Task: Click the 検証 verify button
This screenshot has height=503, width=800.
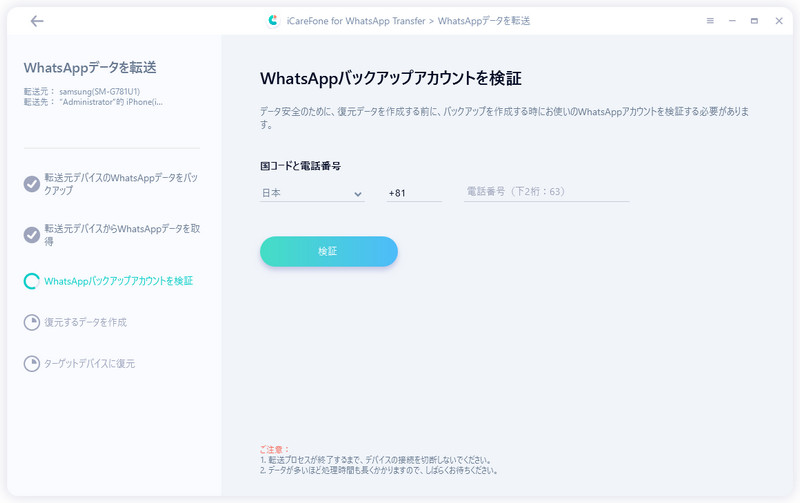Action: pos(329,251)
